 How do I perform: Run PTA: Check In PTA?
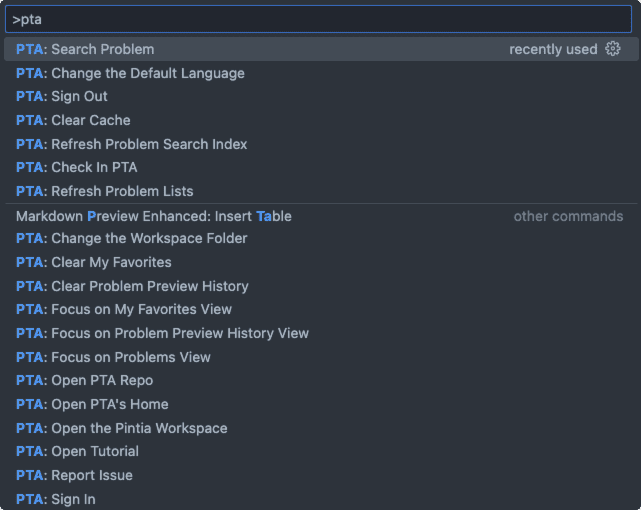321,167
